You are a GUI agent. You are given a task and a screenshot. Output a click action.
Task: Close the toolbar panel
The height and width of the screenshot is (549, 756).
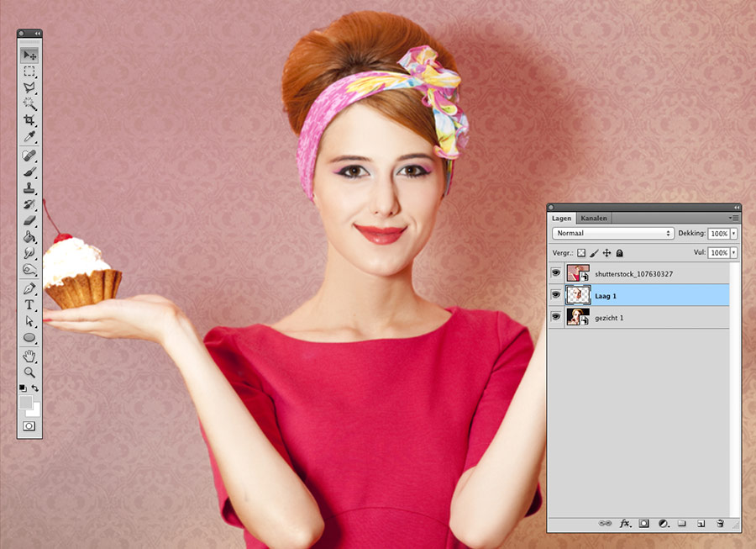pos(21,34)
